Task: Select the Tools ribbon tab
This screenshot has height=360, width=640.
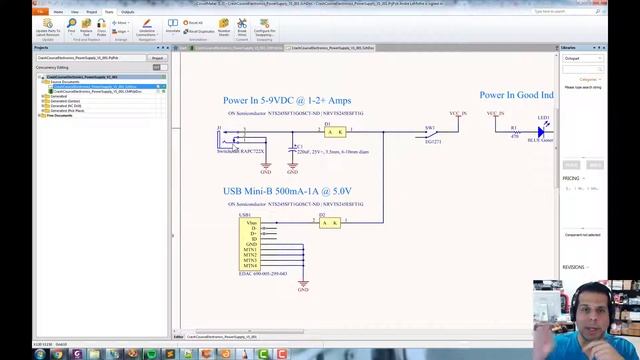Action: 109,12
